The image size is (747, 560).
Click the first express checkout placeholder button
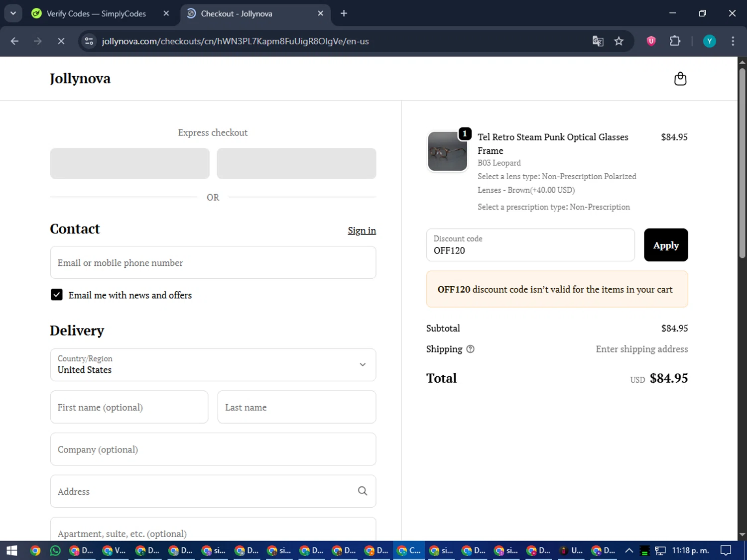click(129, 163)
